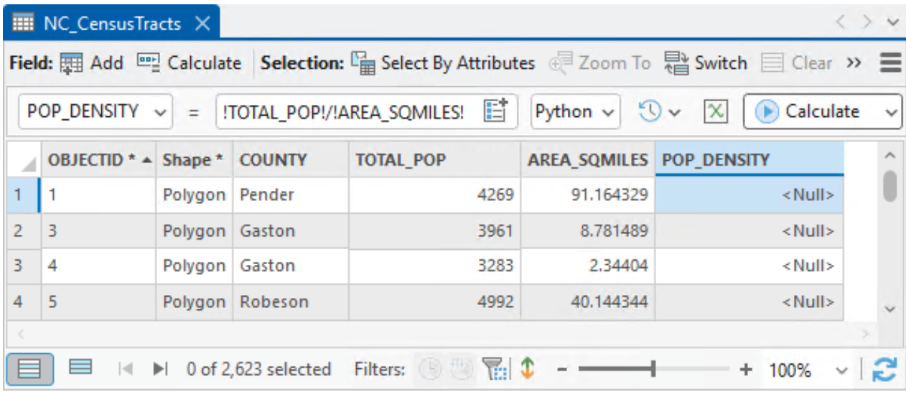Select the Shape column header
This screenshot has width=906, height=393.
(x=194, y=160)
